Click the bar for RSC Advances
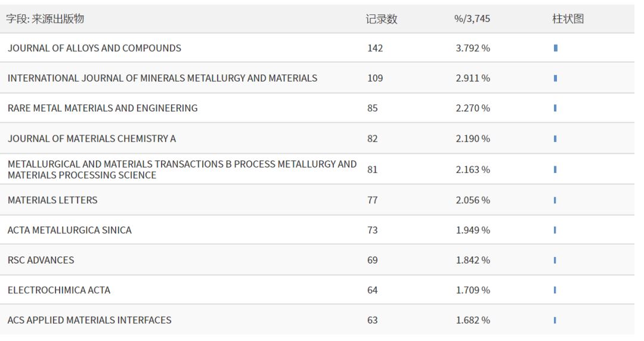644x341 pixels. [555, 260]
